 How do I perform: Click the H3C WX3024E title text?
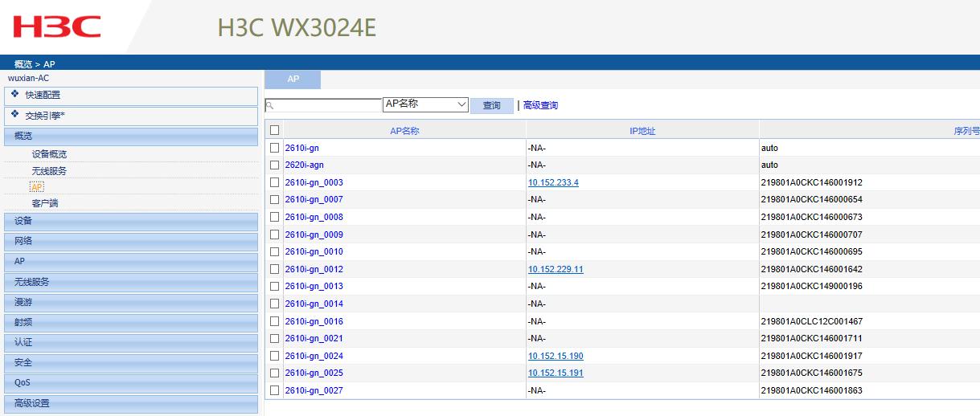click(x=297, y=27)
